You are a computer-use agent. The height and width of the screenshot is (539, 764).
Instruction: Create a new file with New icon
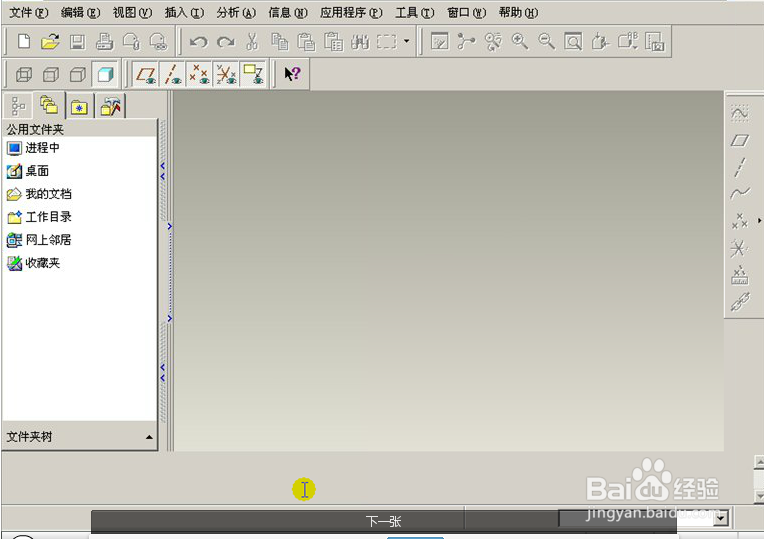click(24, 41)
